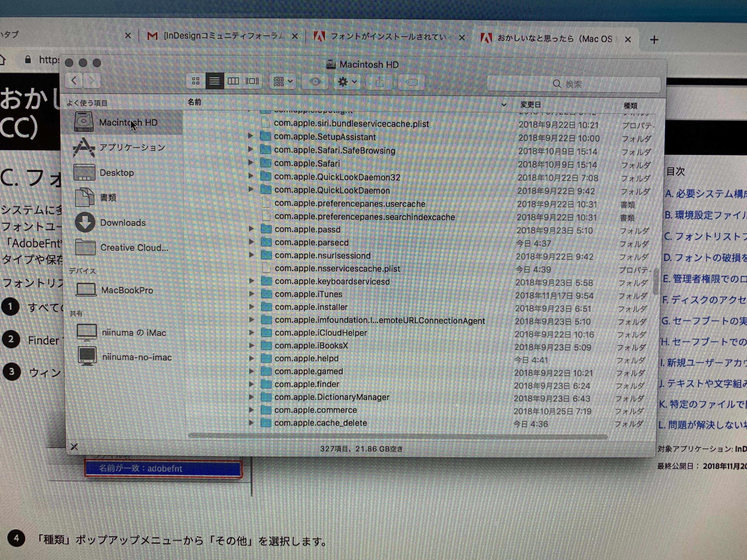Screen dimensions: 747x560
Task: Go back with Finder's back arrow
Action: point(75,81)
